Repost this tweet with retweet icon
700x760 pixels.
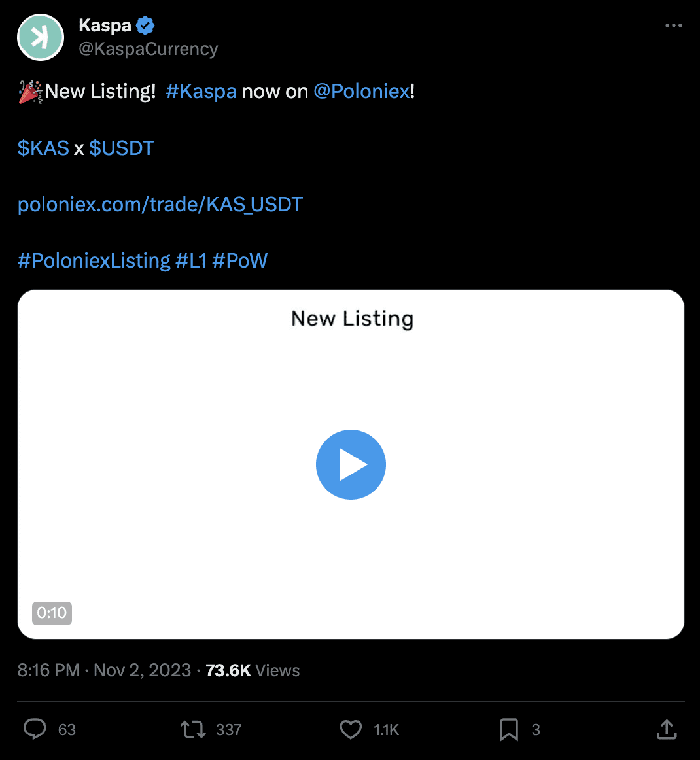[193, 729]
